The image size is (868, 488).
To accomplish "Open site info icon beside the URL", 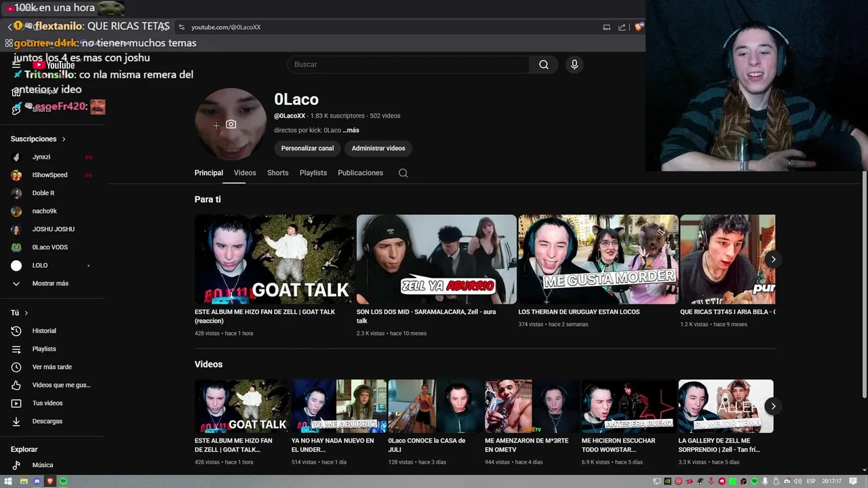I will (181, 27).
